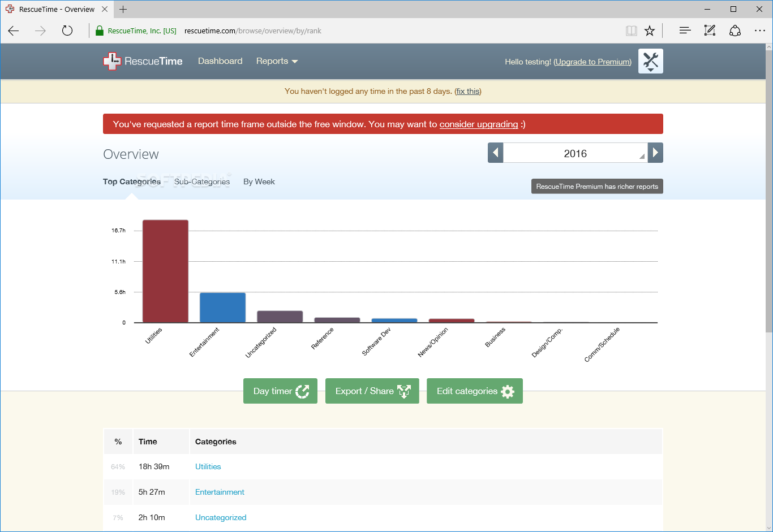773x532 pixels.
Task: Select the Entertainment bar in chart
Action: [222, 308]
